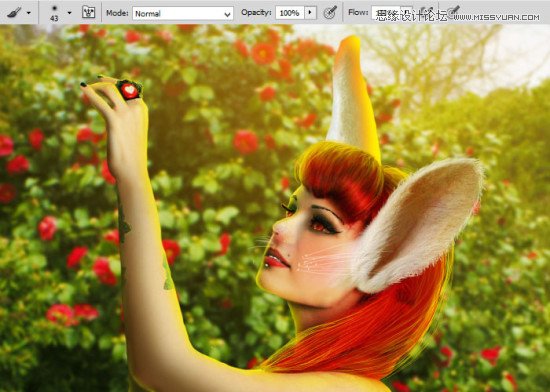
Task: Click the www.missyuan.com watermark link
Action: pyautogui.click(x=497, y=17)
